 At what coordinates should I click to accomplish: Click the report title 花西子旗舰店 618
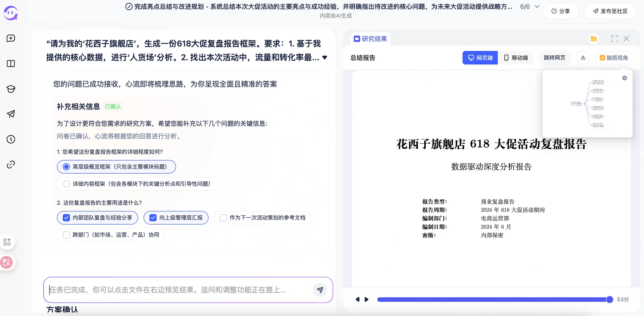point(491,144)
